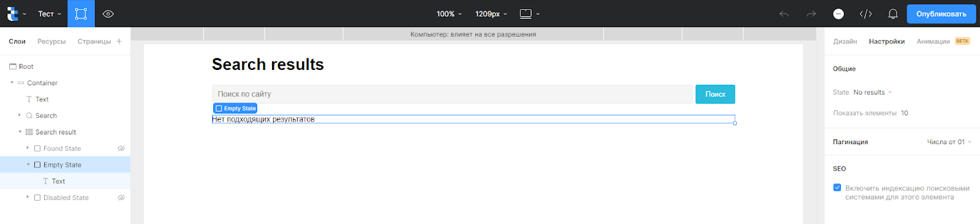Select the Search layer row

(65, 115)
